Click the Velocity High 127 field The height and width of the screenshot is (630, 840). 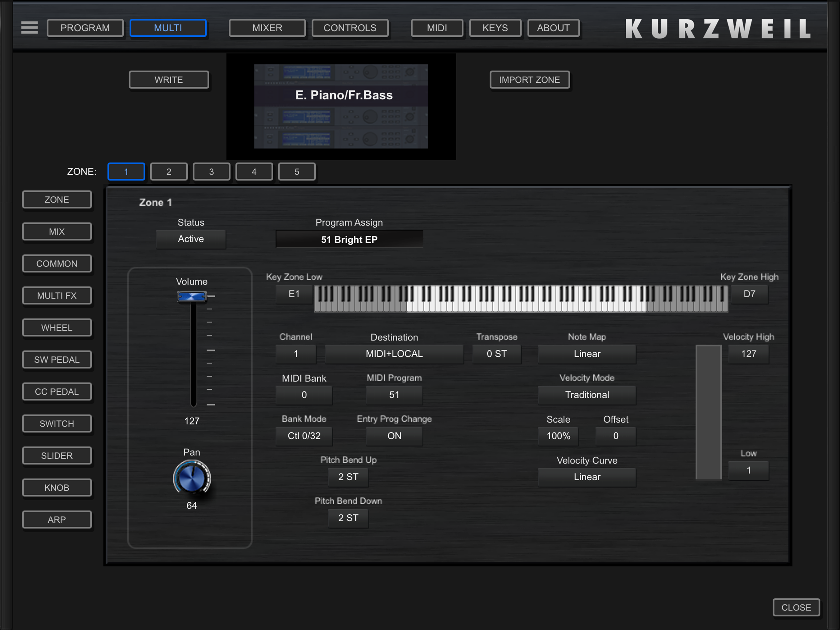[x=748, y=354]
